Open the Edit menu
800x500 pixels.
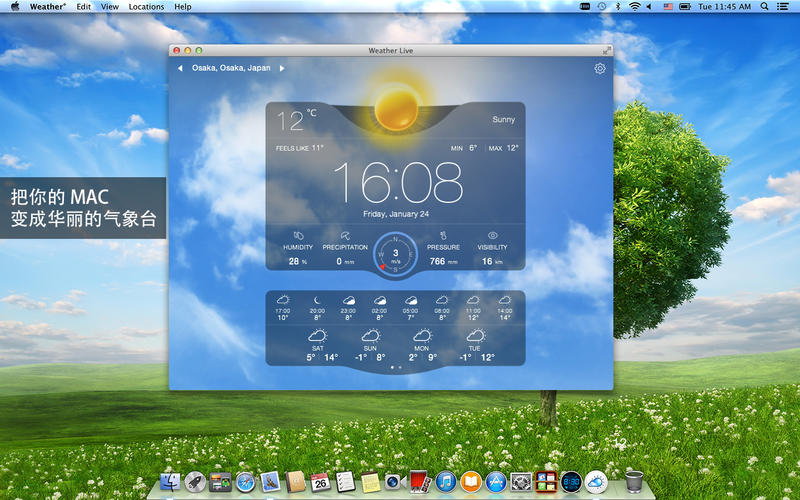click(x=84, y=7)
